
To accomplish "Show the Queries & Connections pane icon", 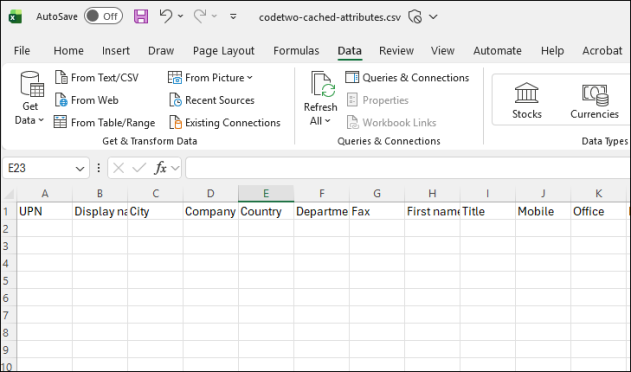I will click(352, 77).
